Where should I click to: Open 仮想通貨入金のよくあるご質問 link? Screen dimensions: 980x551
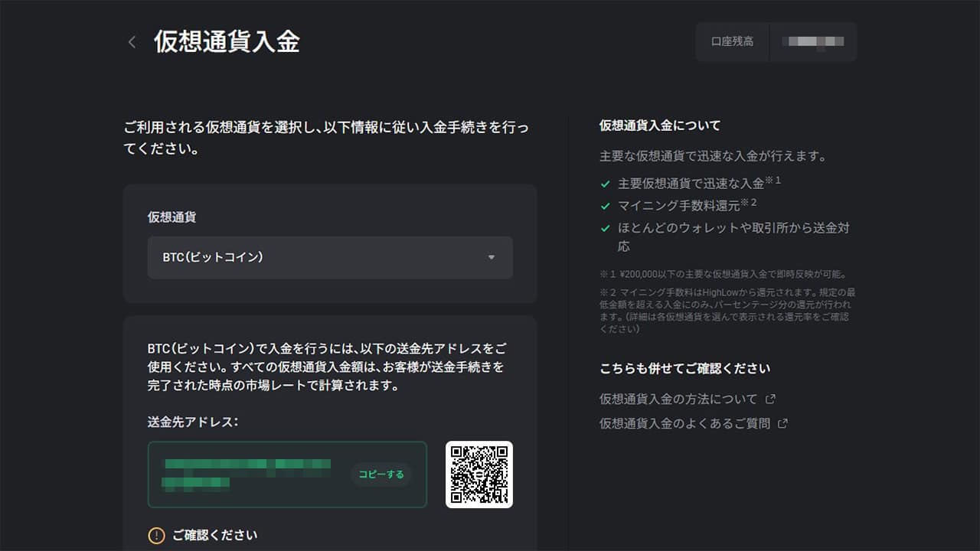click(x=684, y=423)
